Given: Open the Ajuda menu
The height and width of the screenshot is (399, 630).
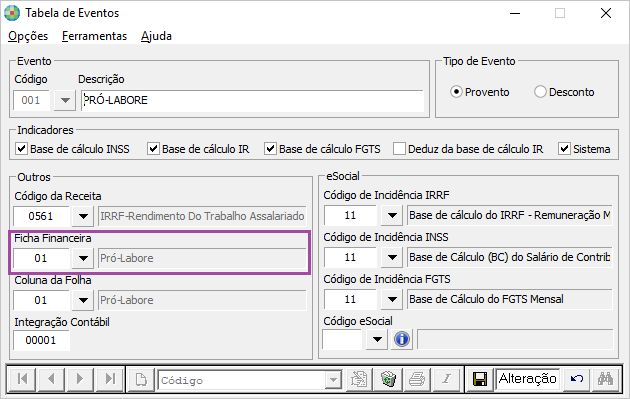Looking at the screenshot, I should tap(156, 36).
